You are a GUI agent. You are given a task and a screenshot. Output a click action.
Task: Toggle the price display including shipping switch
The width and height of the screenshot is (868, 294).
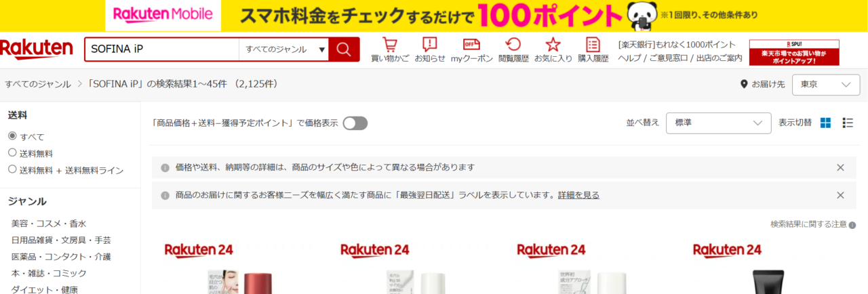pos(355,123)
